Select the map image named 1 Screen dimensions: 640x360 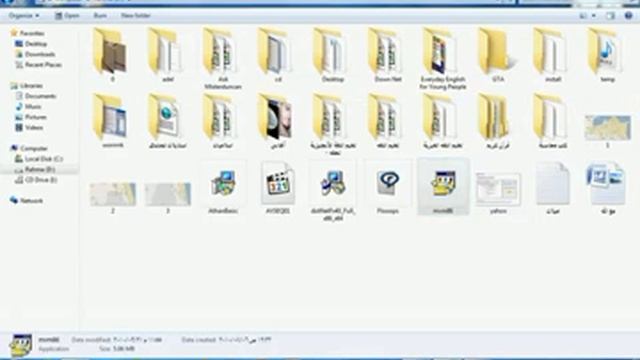[608, 131]
